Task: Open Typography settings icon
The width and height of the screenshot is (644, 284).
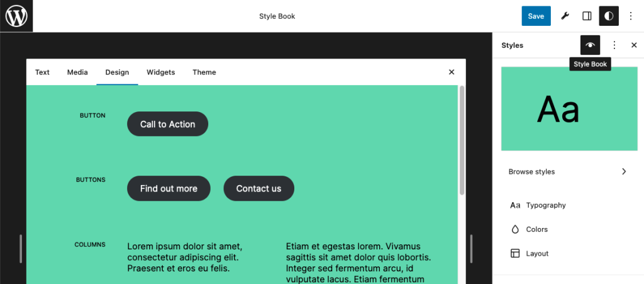Action: click(515, 205)
